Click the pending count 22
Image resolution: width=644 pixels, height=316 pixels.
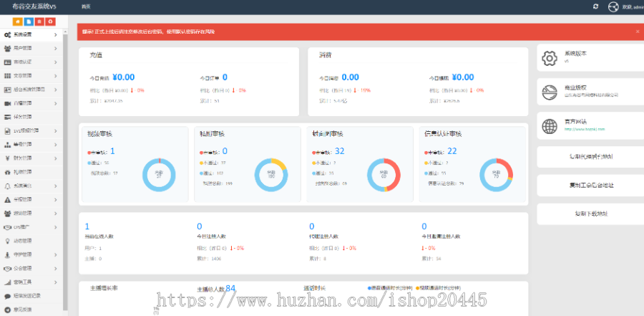point(452,151)
